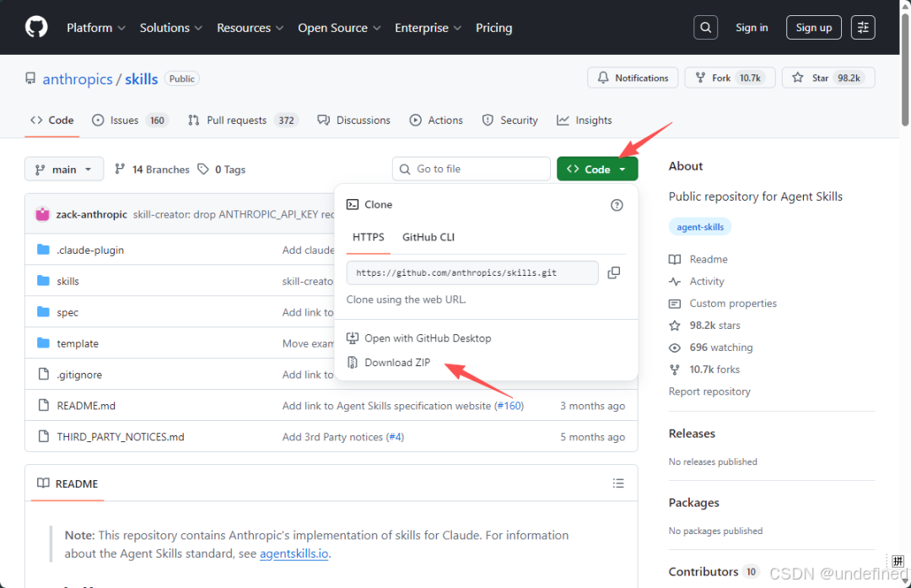The image size is (911, 588).
Task: Click the README.md file icon
Action: pyautogui.click(x=44, y=406)
